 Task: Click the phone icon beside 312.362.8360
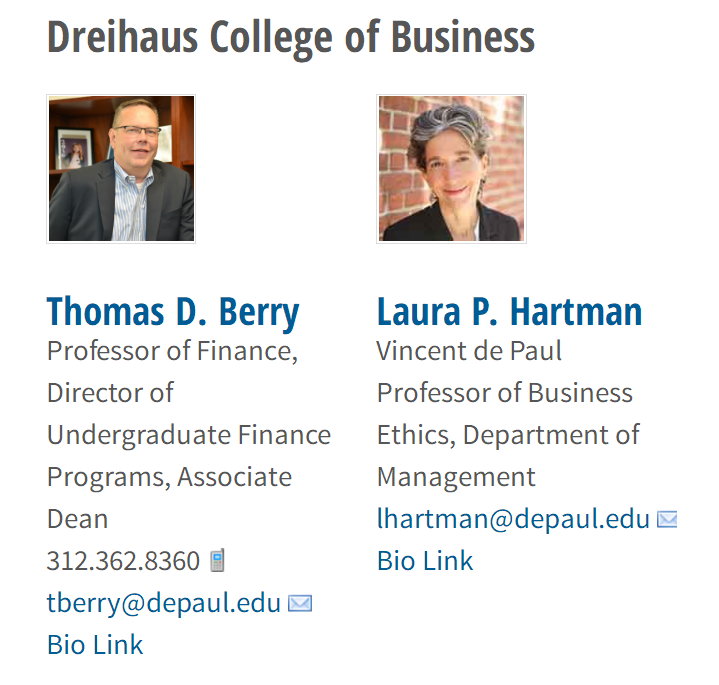[217, 561]
